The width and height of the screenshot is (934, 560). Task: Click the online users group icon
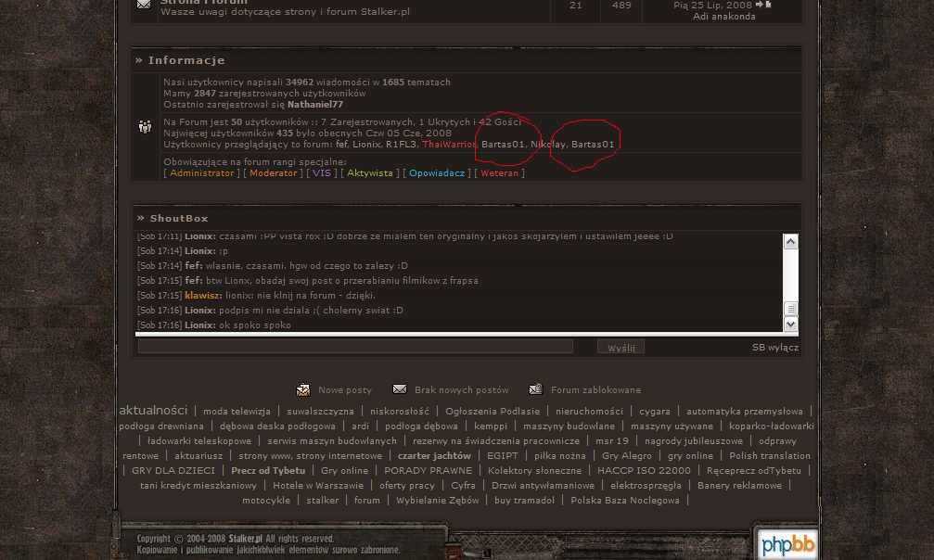coord(145,127)
